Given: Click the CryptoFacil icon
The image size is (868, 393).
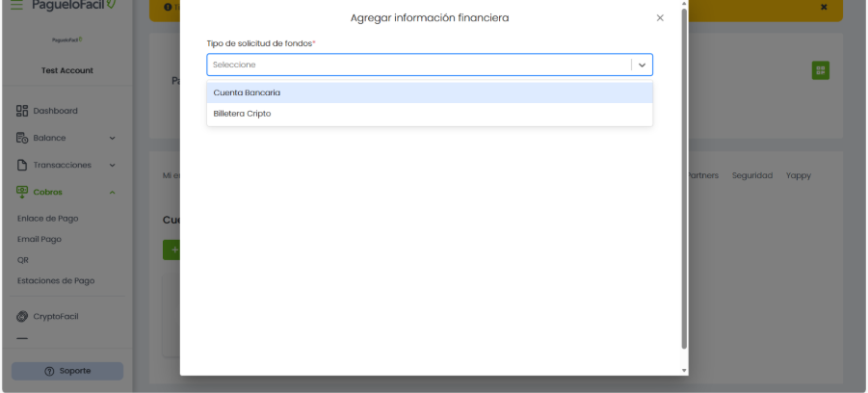Looking at the screenshot, I should pos(22,317).
